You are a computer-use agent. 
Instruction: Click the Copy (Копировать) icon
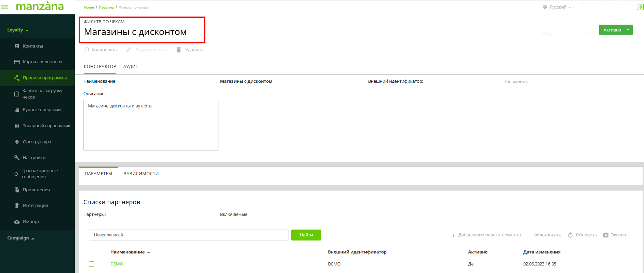(x=86, y=50)
